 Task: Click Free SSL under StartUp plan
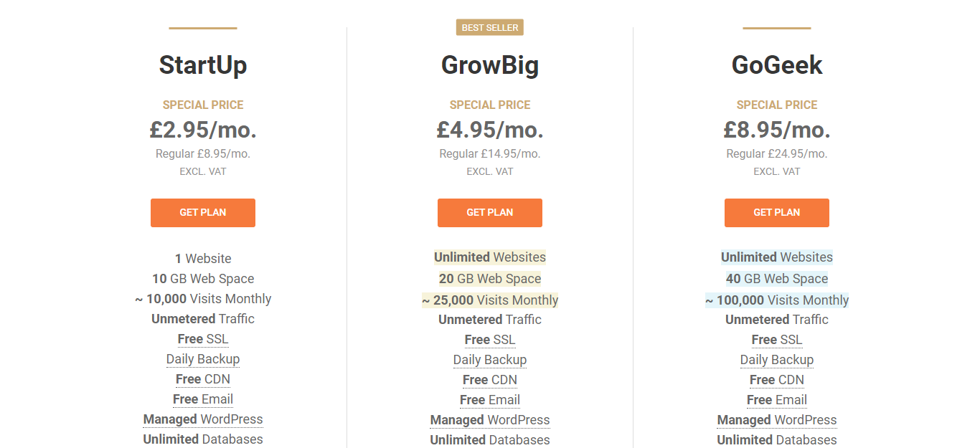203,339
